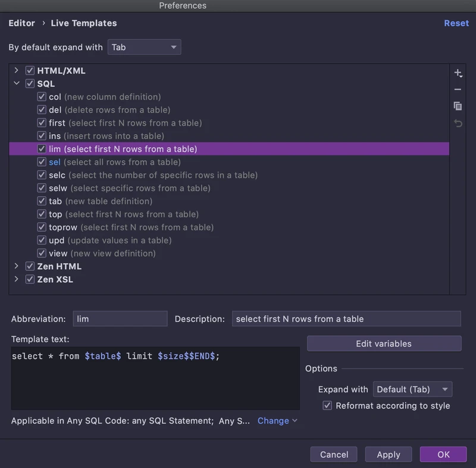Click the Live Templates breadcrumb
This screenshot has width=476, height=468.
[x=84, y=23]
